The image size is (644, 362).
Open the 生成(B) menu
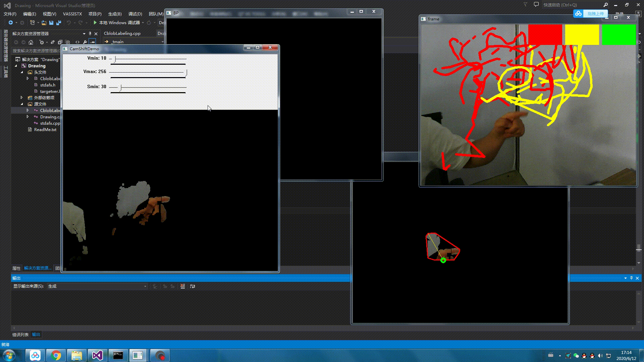115,14
